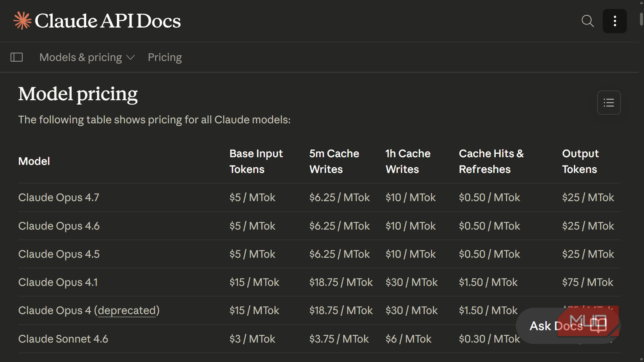Click Claude Opus 4.7 output price $25 / MTok
644x362 pixels.
click(x=588, y=197)
